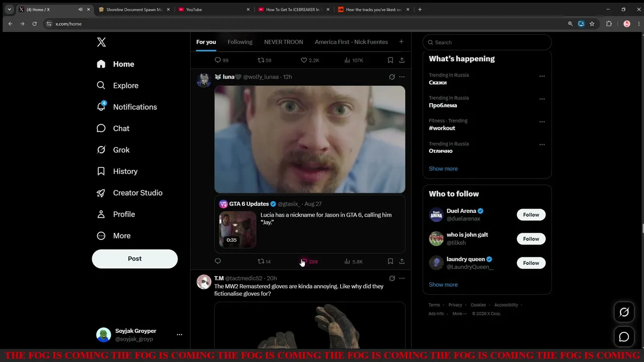
Task: Show more in Who to follow
Action: 443,285
